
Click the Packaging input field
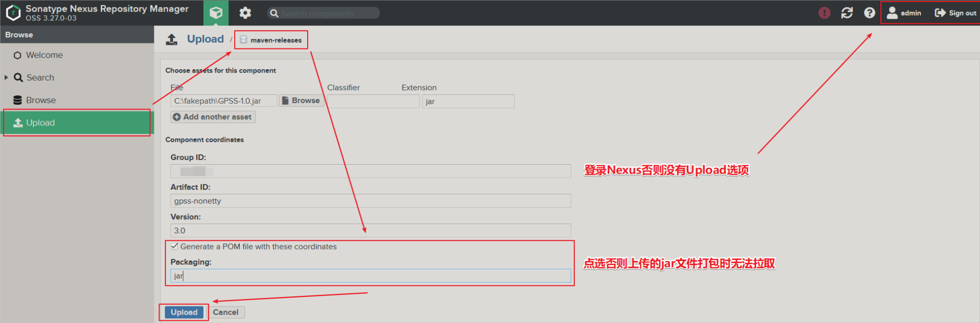(371, 276)
